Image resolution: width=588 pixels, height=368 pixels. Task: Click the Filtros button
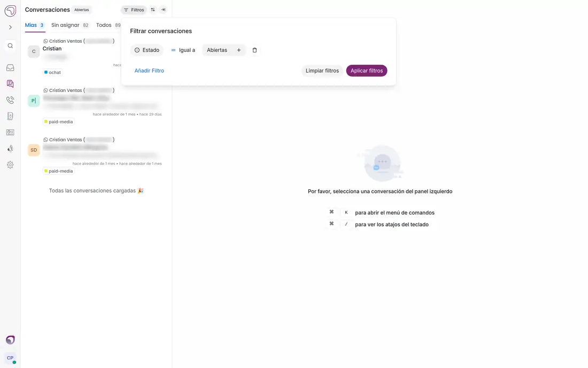(x=134, y=10)
